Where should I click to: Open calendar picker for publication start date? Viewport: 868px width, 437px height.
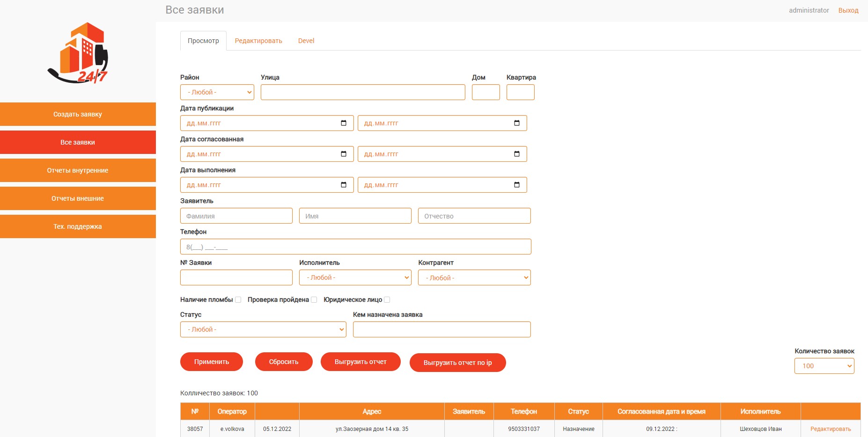344,123
